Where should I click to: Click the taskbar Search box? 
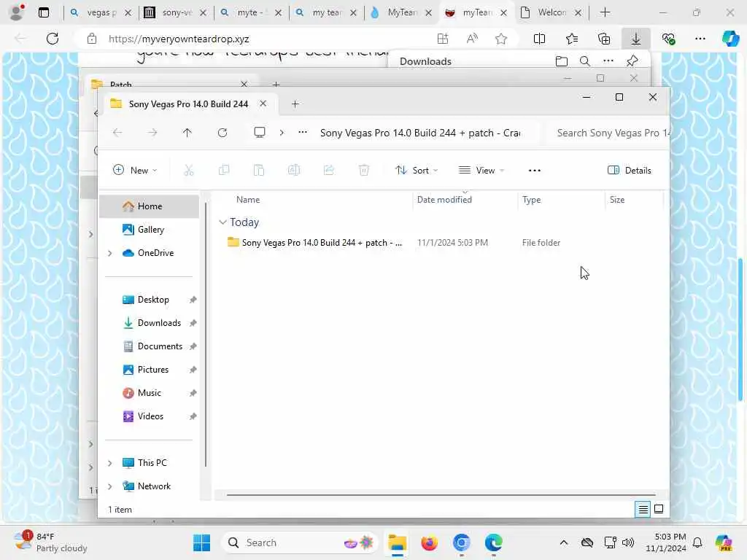(299, 542)
